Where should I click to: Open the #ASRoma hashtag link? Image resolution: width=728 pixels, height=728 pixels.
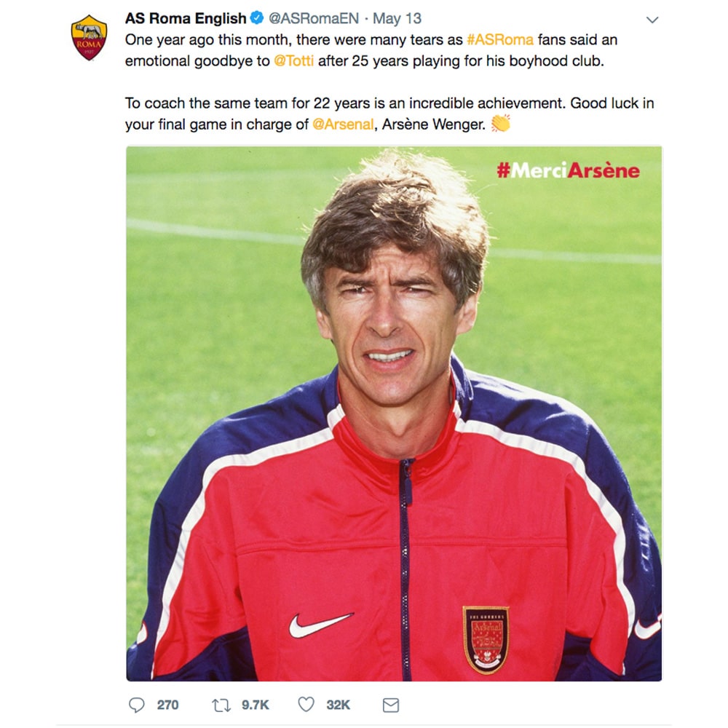(500, 40)
